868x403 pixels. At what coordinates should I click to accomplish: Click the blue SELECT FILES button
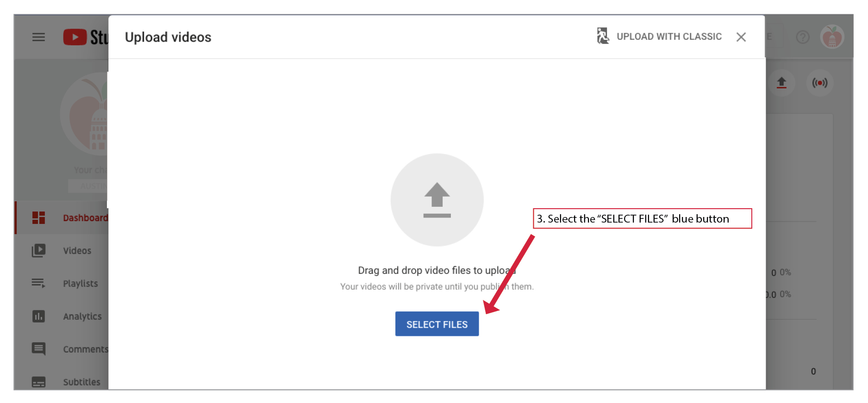point(437,324)
